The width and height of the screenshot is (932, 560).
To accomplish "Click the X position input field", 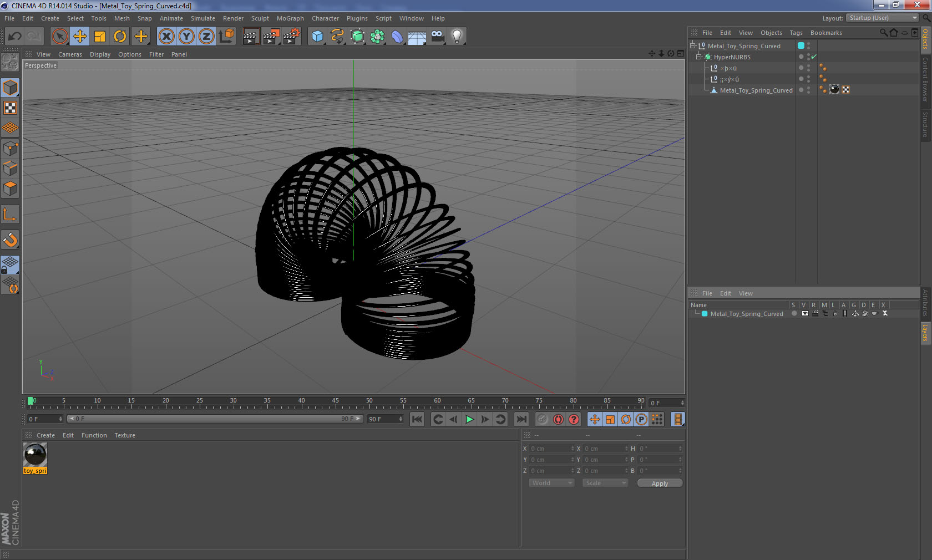I will [552, 449].
